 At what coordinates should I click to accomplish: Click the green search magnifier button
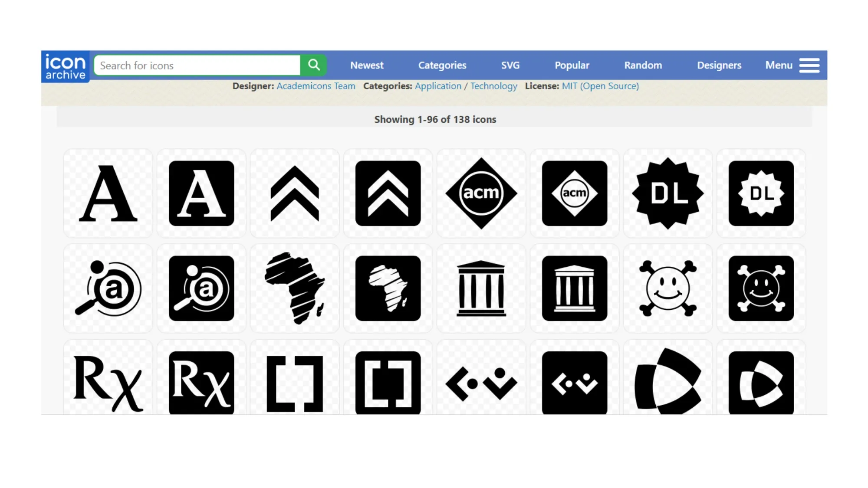tap(313, 65)
